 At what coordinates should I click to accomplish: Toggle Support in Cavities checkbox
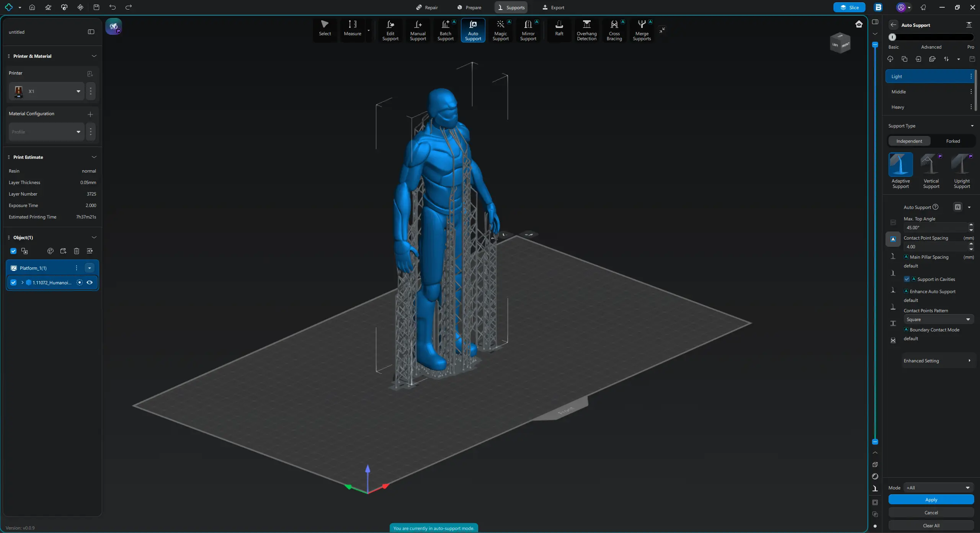pos(906,279)
